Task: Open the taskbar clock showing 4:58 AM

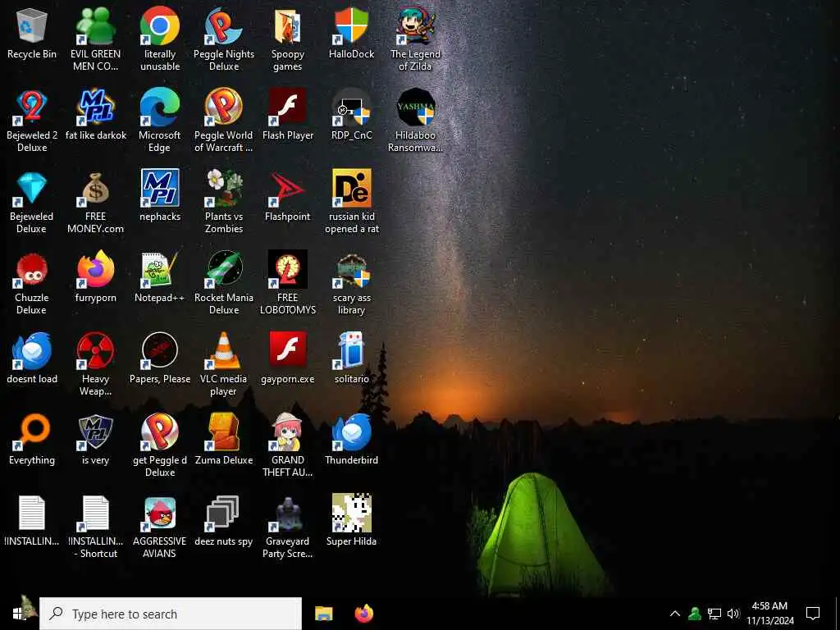Action: click(769, 614)
